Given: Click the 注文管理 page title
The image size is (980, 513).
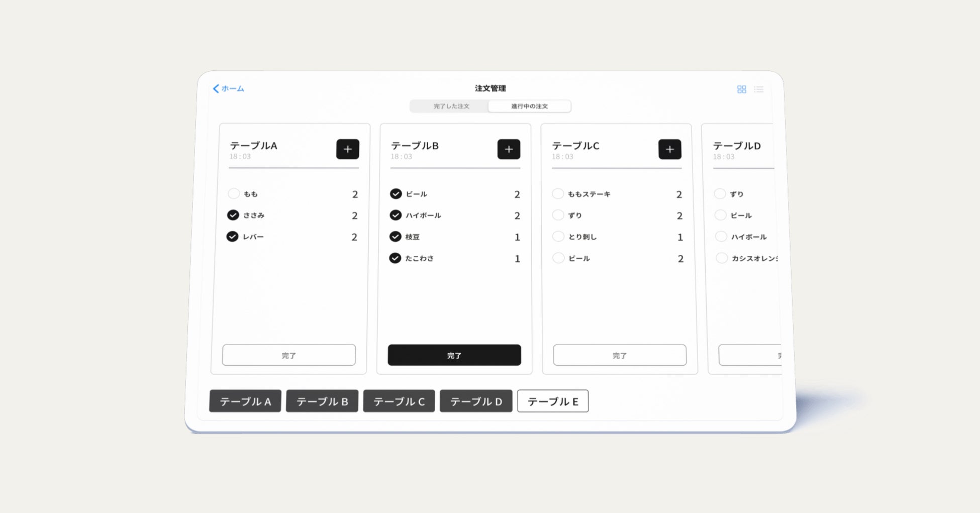Looking at the screenshot, I should (491, 88).
